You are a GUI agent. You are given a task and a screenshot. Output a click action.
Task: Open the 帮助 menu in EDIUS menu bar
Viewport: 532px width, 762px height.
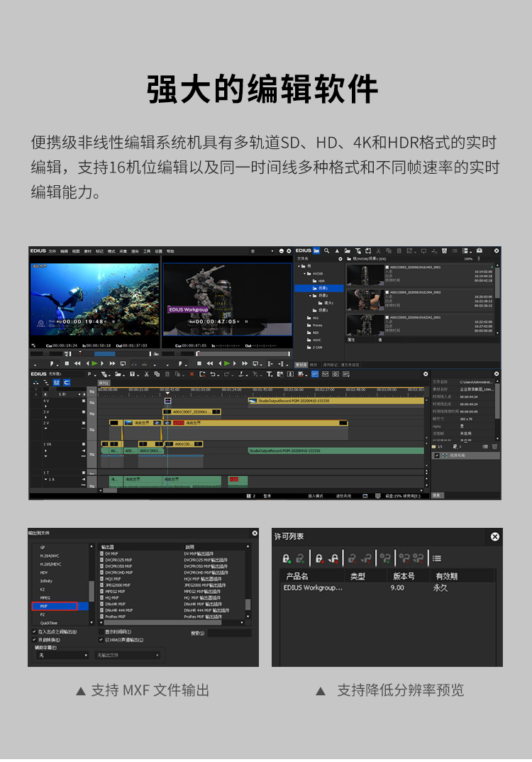coord(170,251)
